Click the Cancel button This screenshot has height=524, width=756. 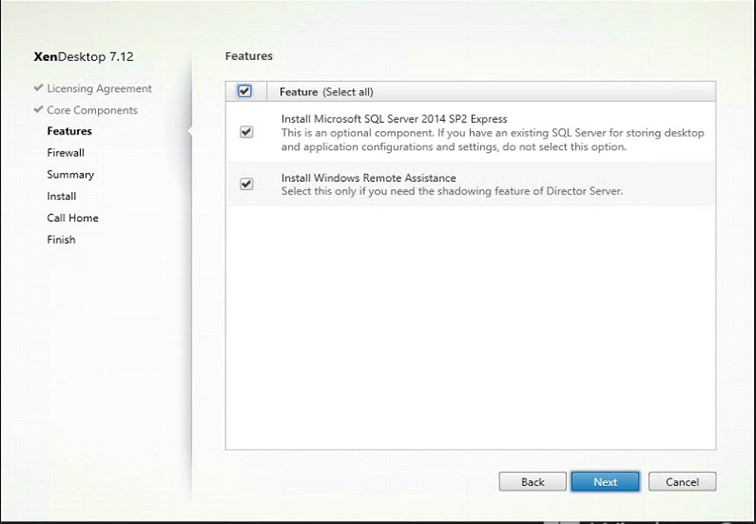click(x=682, y=482)
